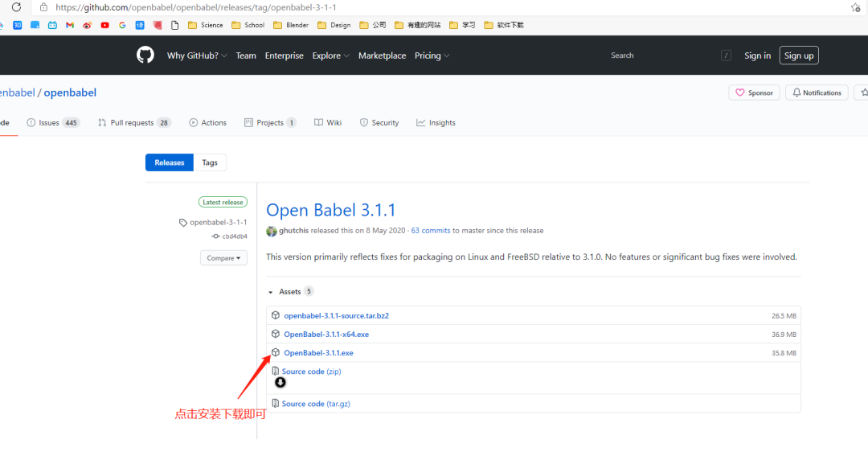The image size is (868, 460).
Task: Open the Google bookmark icon
Action: click(122, 25)
